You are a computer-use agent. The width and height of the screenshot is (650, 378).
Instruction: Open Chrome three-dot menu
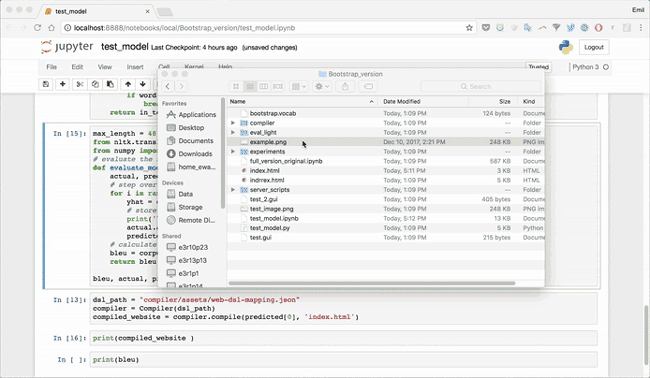coord(641,28)
